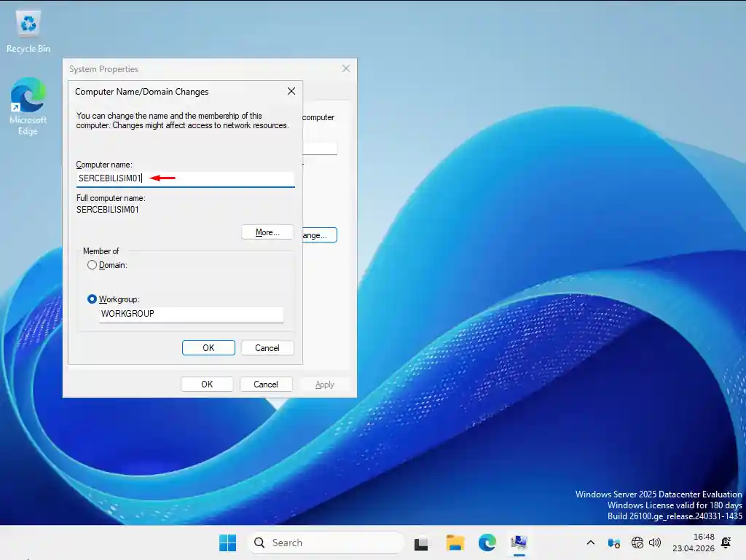Close the Computer Name/Domain Changes dialog

[291, 91]
